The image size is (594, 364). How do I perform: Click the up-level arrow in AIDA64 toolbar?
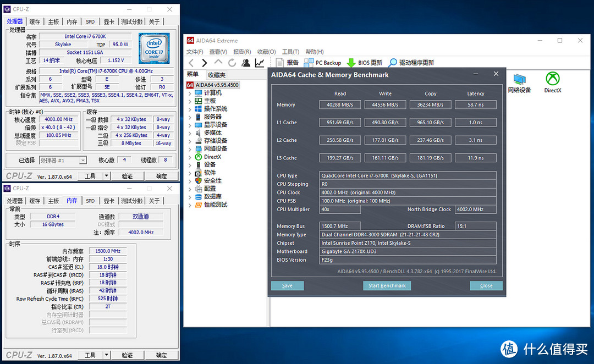point(218,63)
